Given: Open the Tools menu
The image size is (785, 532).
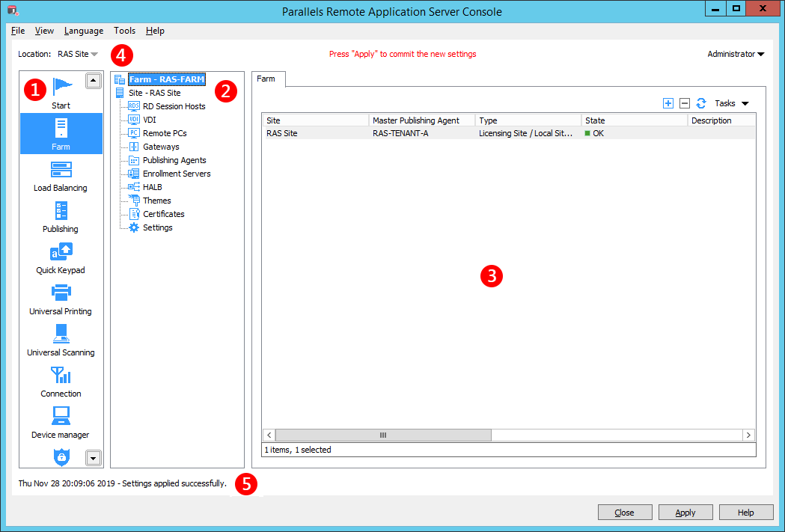Looking at the screenshot, I should [x=125, y=31].
